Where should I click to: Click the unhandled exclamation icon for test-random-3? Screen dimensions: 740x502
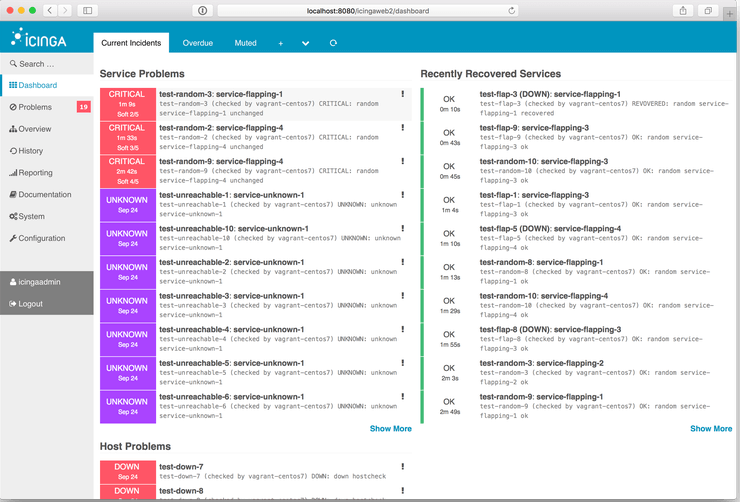click(403, 94)
